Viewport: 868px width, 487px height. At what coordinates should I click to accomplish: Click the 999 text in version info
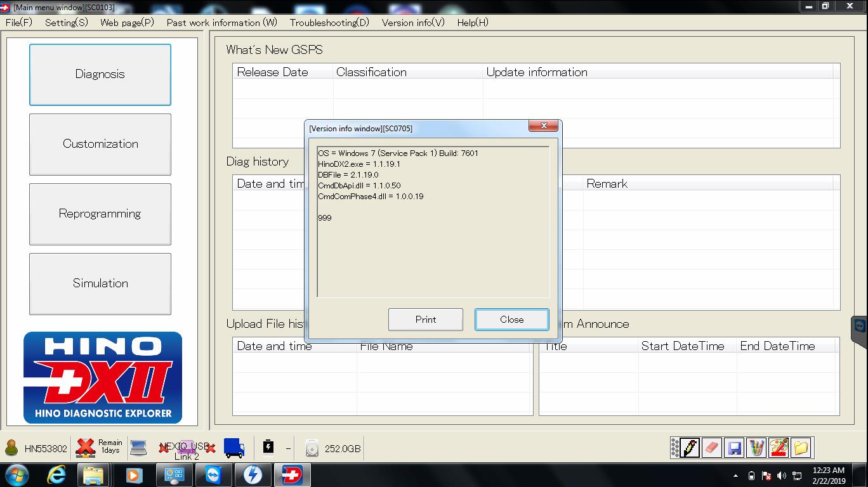(x=325, y=218)
